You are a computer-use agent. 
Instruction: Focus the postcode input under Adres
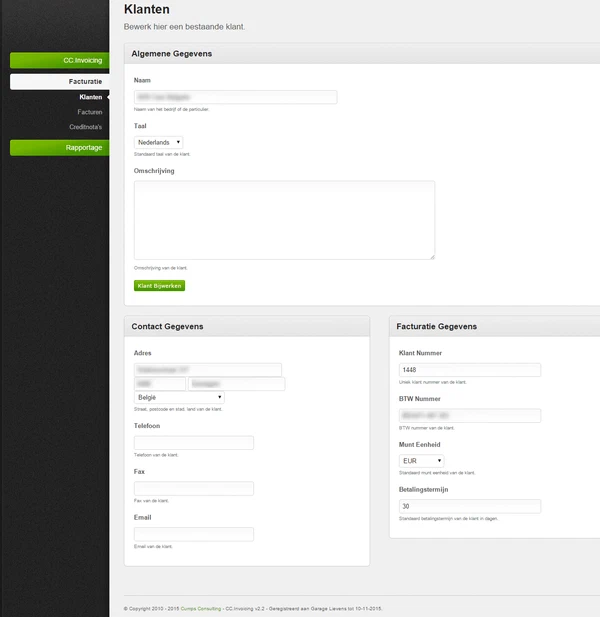coord(160,384)
